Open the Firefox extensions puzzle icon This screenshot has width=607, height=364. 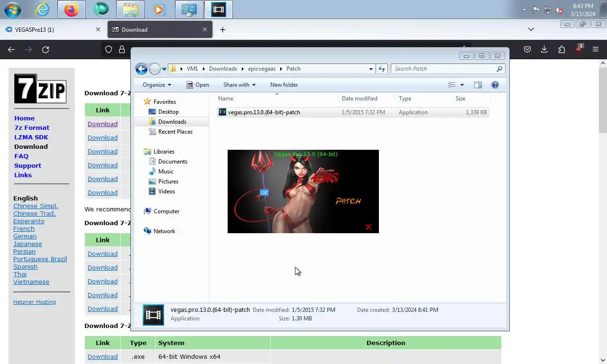[x=562, y=49]
